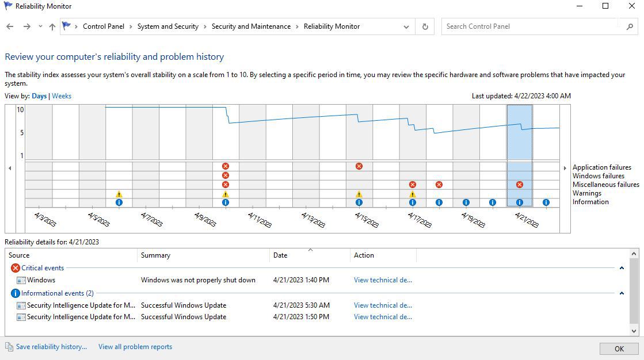Select the information icon on 4/22/2023

(x=546, y=202)
